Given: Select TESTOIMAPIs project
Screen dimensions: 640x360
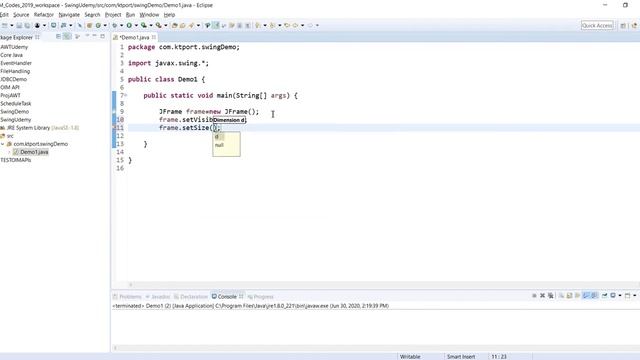Looking at the screenshot, I should [x=16, y=160].
